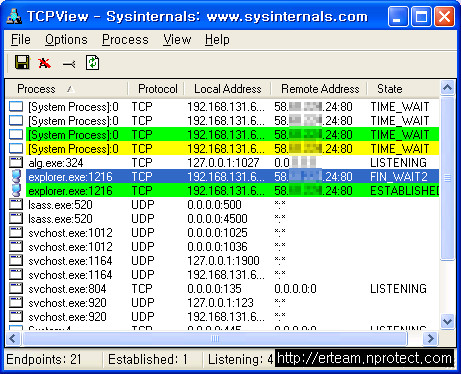Screen dimensions: 461x374
Task: Open the Process menu
Action: [x=125, y=40]
